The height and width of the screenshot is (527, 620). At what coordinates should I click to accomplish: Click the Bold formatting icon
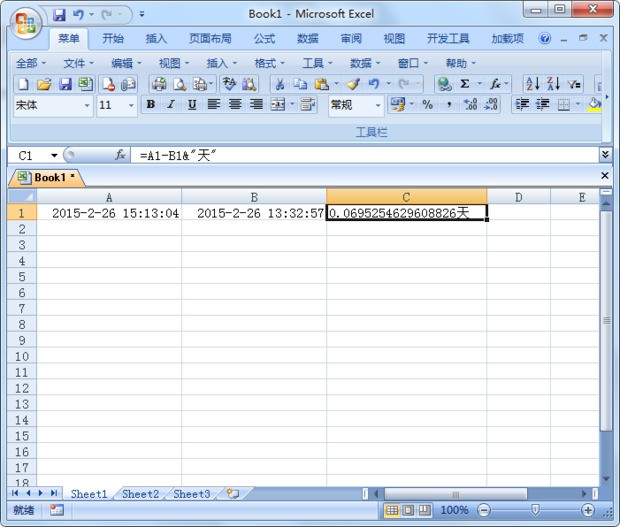tap(151, 105)
